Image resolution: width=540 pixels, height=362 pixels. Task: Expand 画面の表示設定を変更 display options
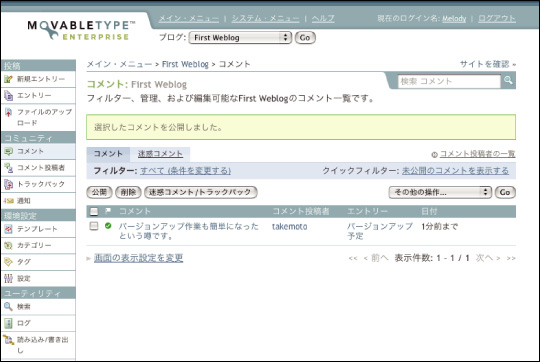pyautogui.click(x=138, y=258)
